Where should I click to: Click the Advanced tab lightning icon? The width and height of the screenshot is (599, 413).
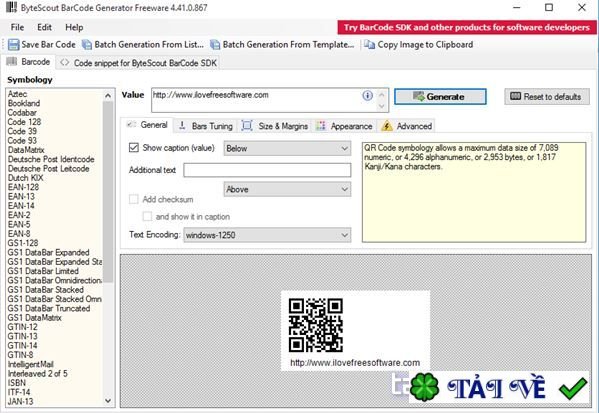[387, 126]
